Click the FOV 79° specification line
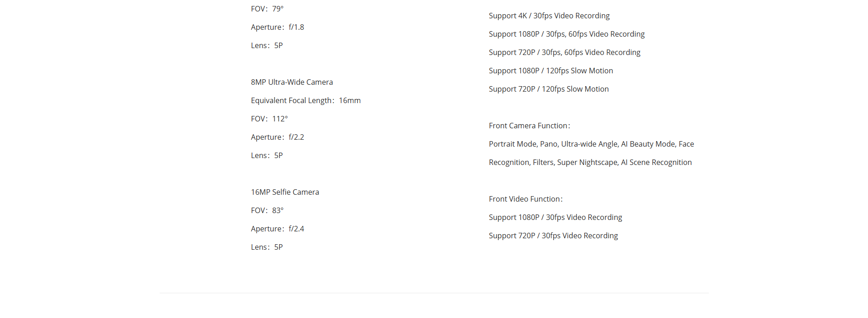Screen dimensions: 868x318 [x=267, y=9]
